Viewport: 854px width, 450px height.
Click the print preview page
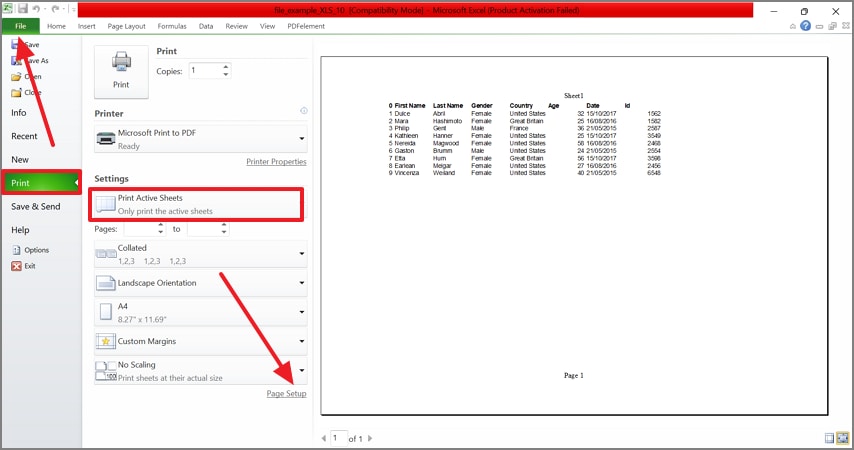click(574, 235)
